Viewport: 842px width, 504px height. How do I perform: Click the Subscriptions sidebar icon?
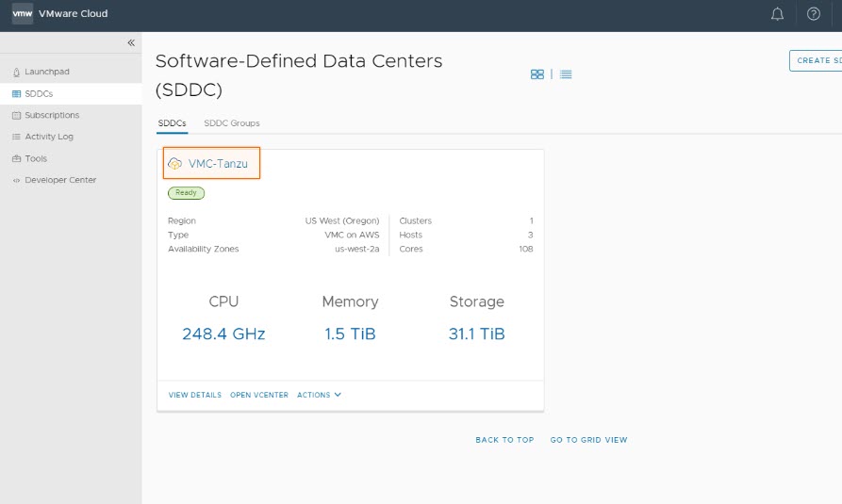tap(16, 115)
